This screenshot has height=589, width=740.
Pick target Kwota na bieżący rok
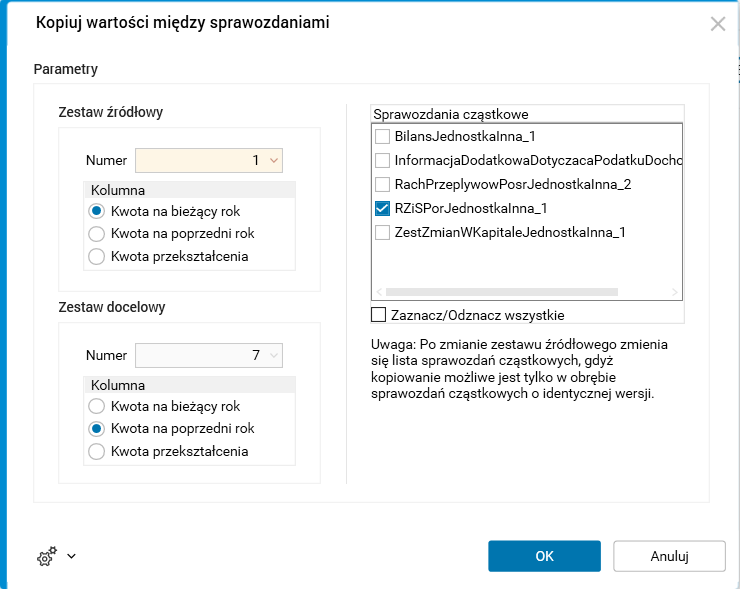97,406
